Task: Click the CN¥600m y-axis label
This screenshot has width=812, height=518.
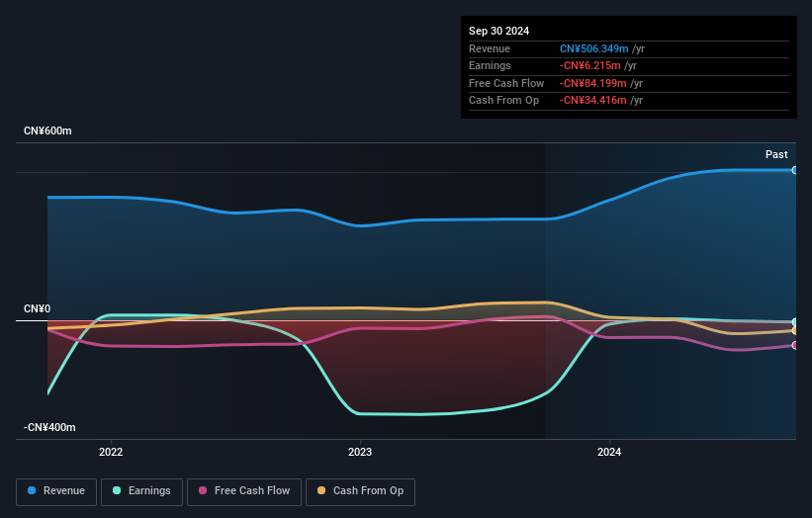Action: pos(47,130)
